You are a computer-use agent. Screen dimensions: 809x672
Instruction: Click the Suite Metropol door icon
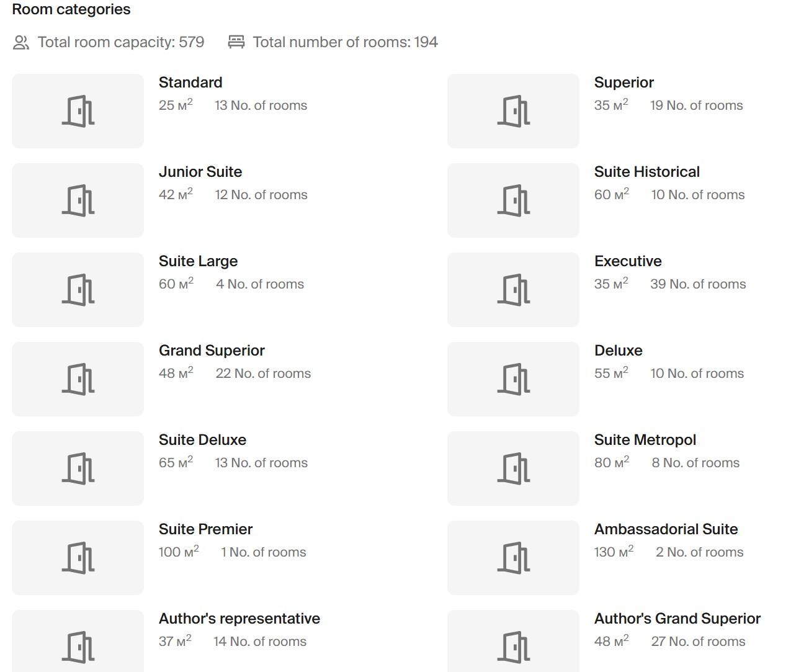pos(514,468)
